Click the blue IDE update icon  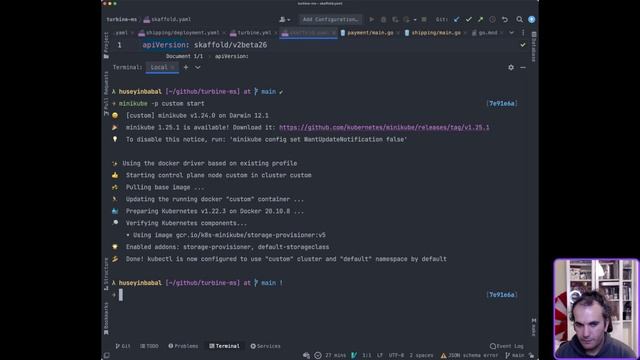pos(531,19)
